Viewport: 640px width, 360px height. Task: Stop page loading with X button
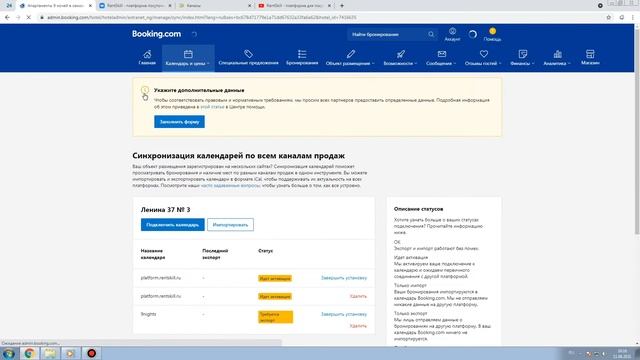point(29,18)
